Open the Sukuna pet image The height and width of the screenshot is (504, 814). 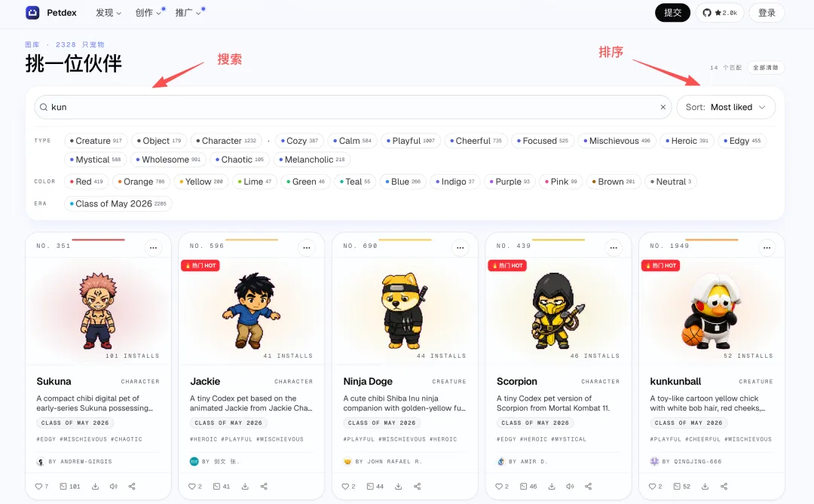point(98,310)
